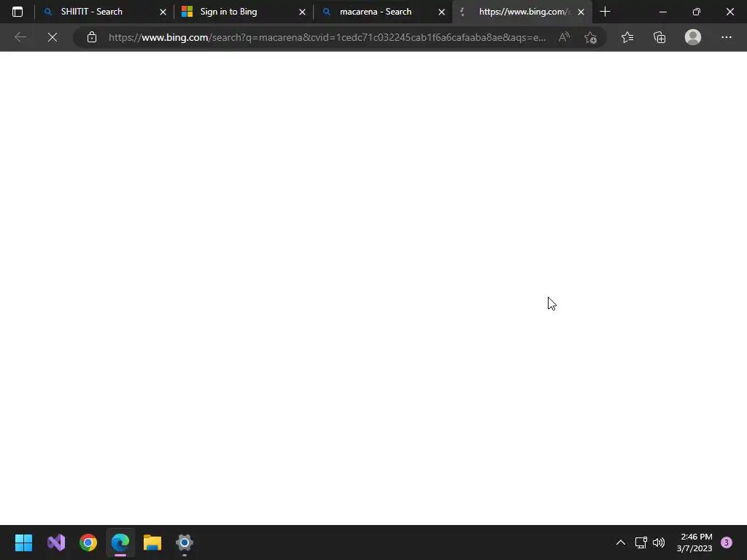Screen dimensions: 747x560
Task: Open Google Chrome from the taskbar
Action: (x=88, y=542)
